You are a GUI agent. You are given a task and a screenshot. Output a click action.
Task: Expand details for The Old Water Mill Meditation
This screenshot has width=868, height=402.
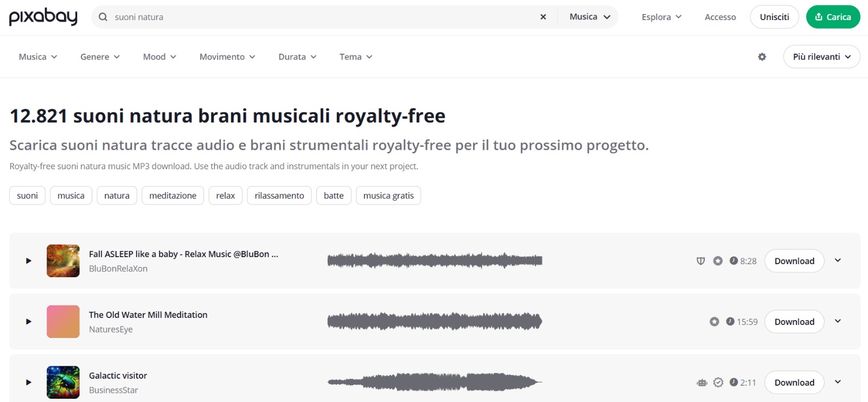coord(838,321)
